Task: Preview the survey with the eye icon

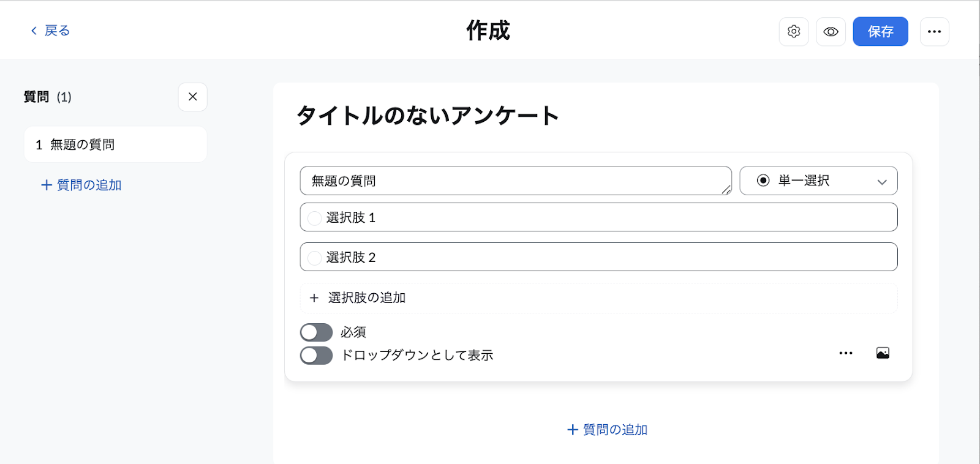Action: coord(831,31)
